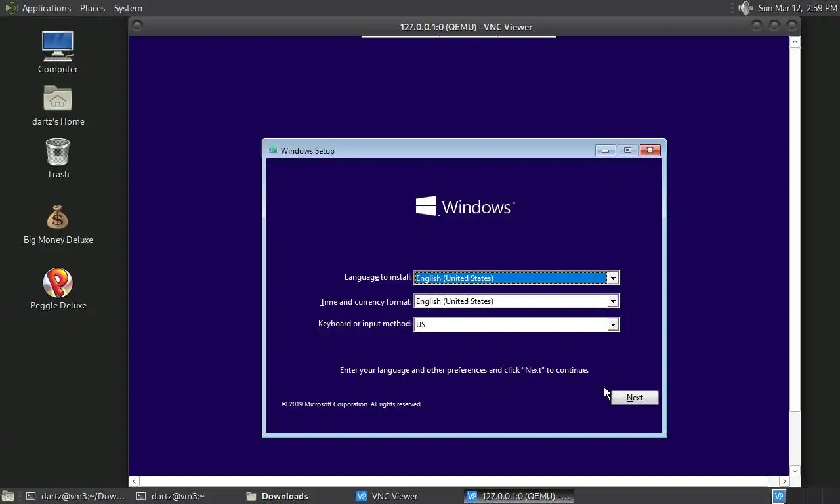Click the VNC tray icon at bottom right
The height and width of the screenshot is (504, 840).
779,496
